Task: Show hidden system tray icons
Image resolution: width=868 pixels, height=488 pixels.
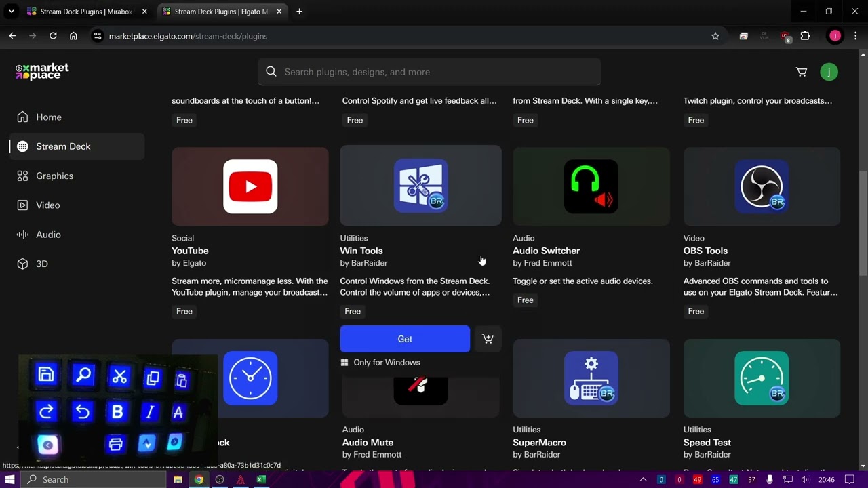Action: pyautogui.click(x=643, y=480)
